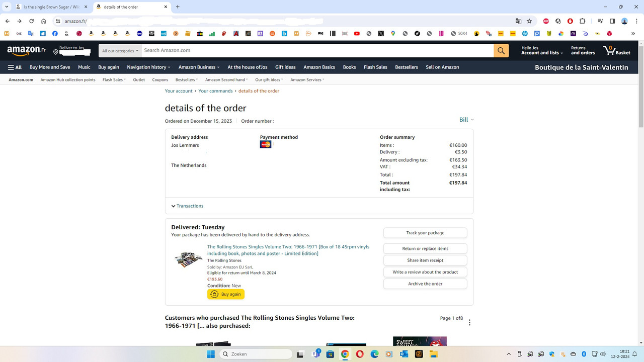Image resolution: width=644 pixels, height=362 pixels.
Task: Open a new browser tab
Action: point(178,7)
